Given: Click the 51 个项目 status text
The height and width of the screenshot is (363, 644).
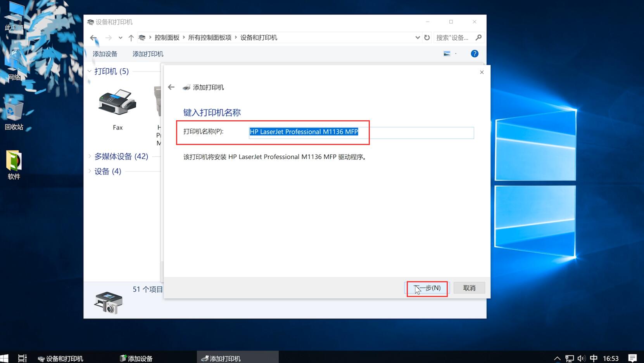Looking at the screenshot, I should 148,289.
